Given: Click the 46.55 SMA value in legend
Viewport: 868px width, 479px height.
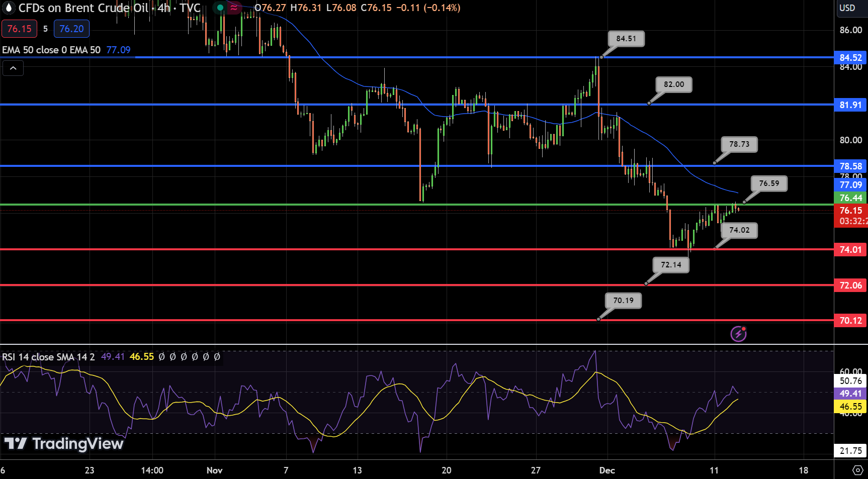Looking at the screenshot, I should [142, 357].
